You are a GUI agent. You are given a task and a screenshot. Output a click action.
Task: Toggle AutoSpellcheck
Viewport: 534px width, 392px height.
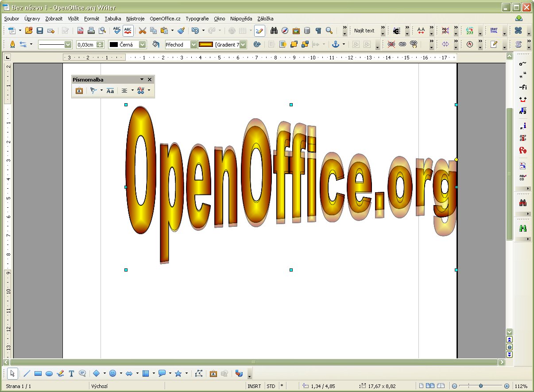(x=128, y=31)
